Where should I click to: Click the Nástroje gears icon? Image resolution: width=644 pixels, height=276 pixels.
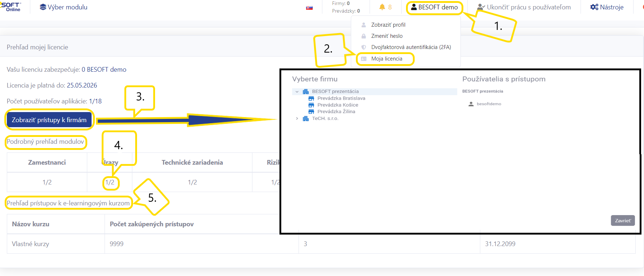pos(594,7)
